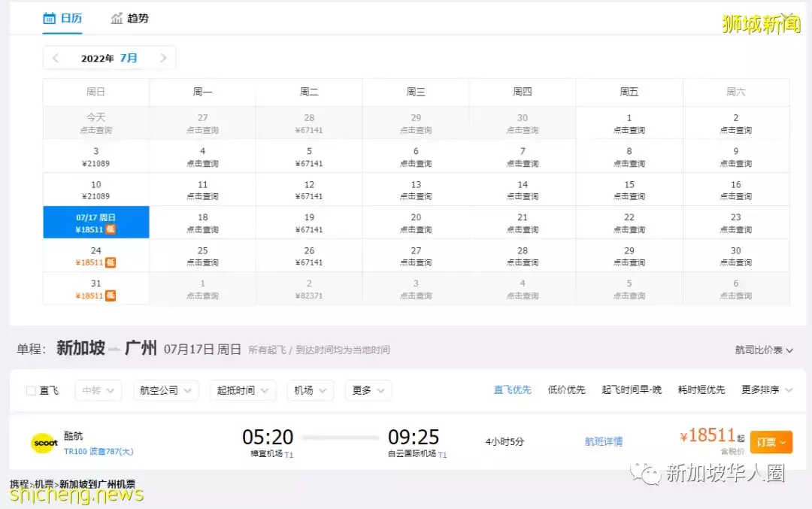Open the 航司比价表 comparison panel

[762, 350]
